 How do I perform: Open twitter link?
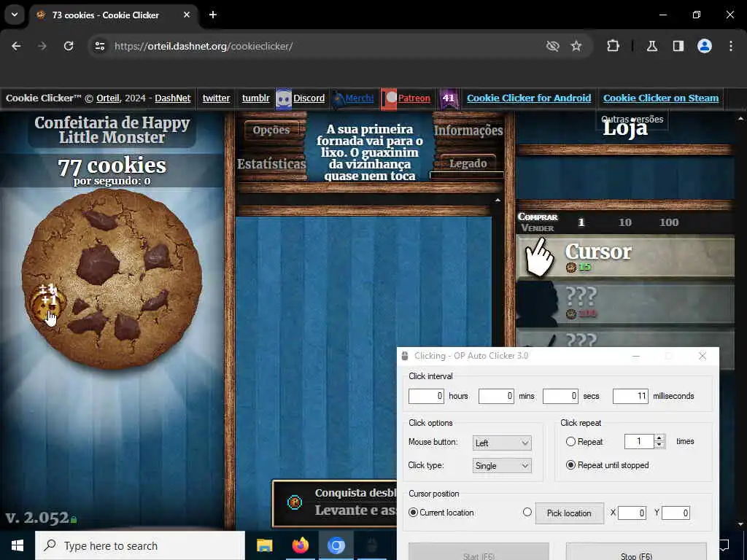click(x=216, y=98)
